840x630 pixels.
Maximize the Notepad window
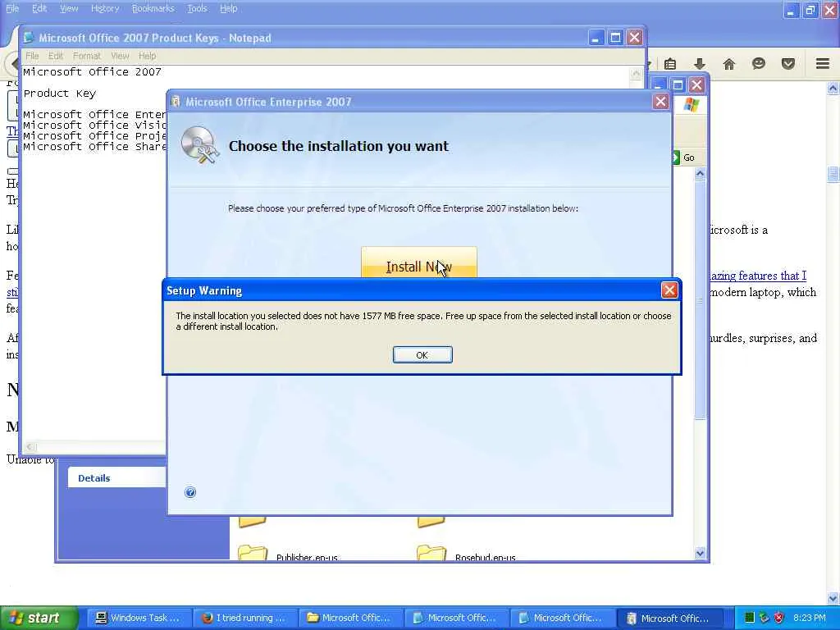615,38
